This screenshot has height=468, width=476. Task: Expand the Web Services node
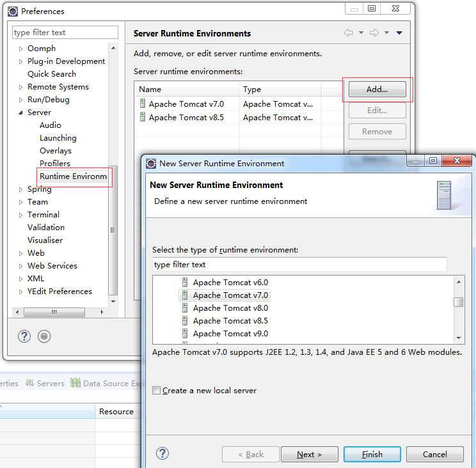[20, 266]
